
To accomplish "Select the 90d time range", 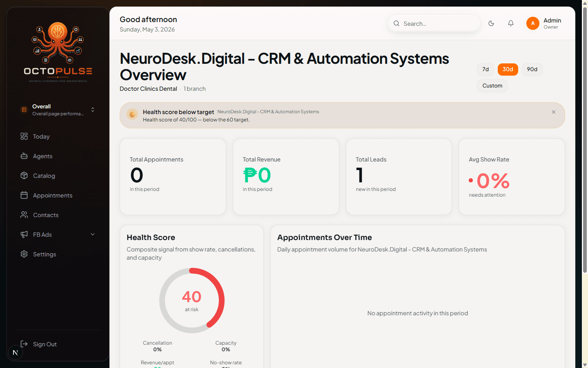I will [x=532, y=69].
